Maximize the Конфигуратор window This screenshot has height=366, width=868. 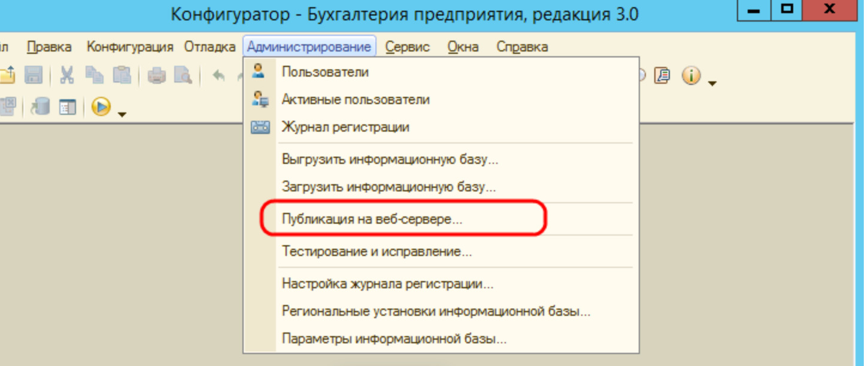(788, 10)
